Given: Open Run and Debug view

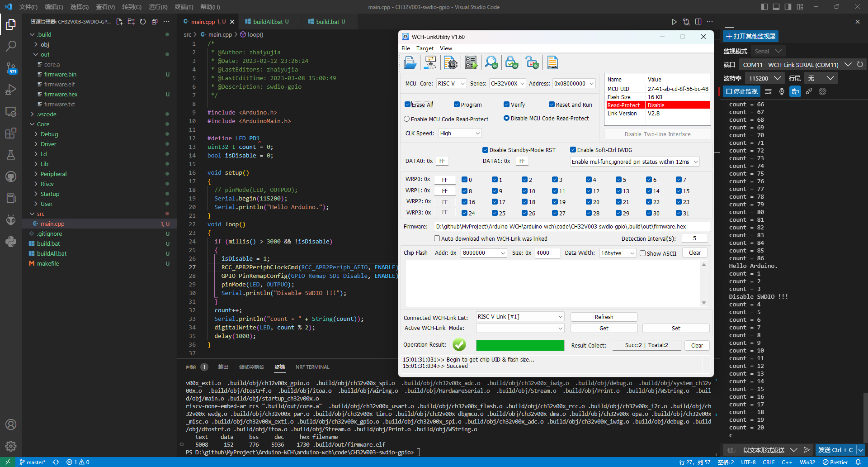Looking at the screenshot, I should [11, 90].
